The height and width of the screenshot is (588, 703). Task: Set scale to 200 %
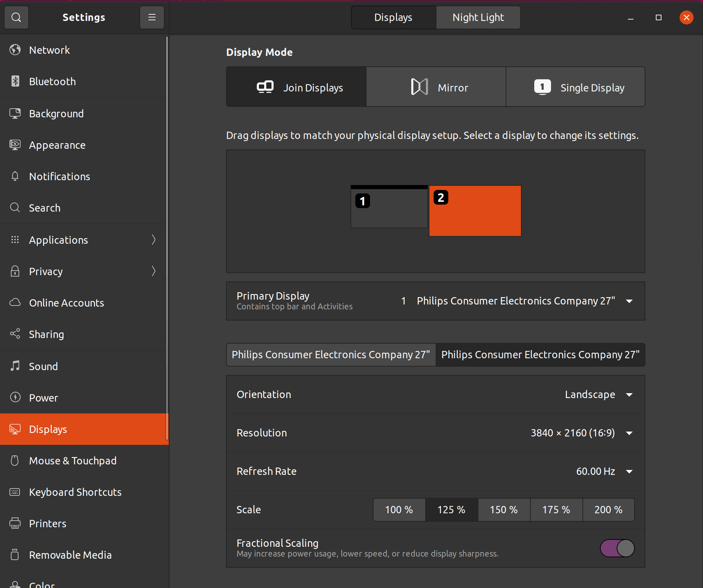coord(608,509)
